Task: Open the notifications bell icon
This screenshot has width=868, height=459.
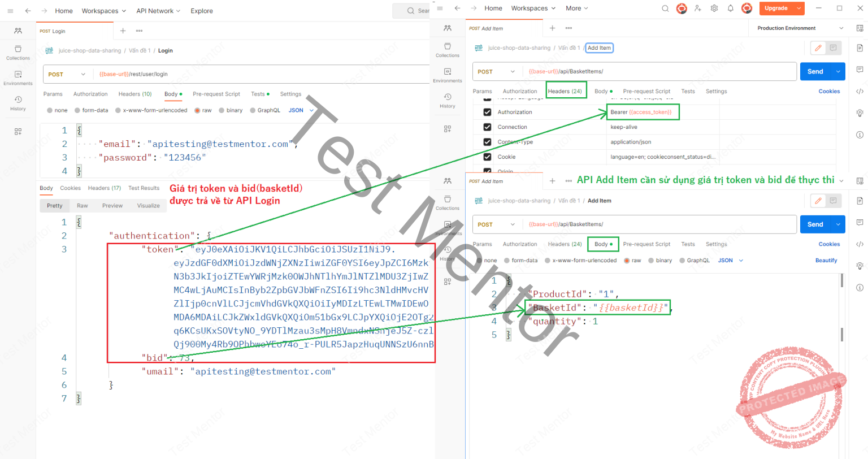Action: (x=731, y=8)
